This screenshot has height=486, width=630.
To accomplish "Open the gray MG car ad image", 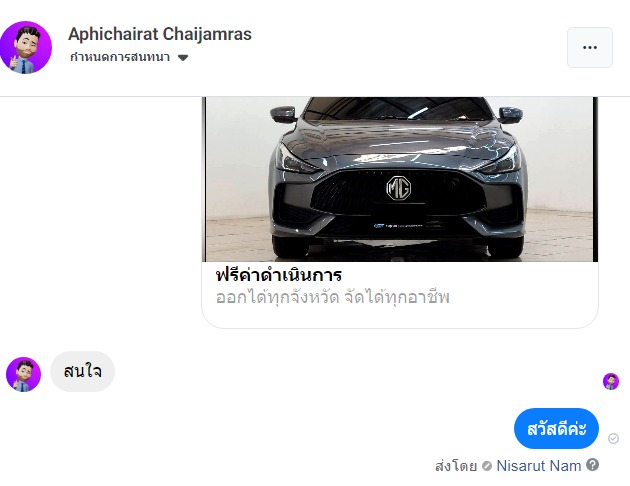I will coord(400,179).
